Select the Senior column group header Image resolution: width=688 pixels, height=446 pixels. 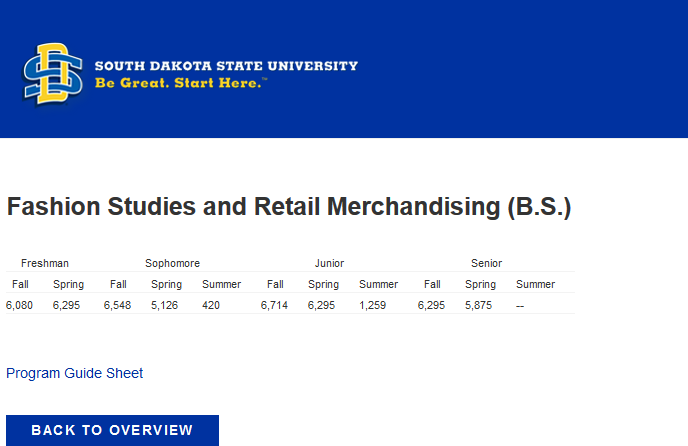click(486, 263)
